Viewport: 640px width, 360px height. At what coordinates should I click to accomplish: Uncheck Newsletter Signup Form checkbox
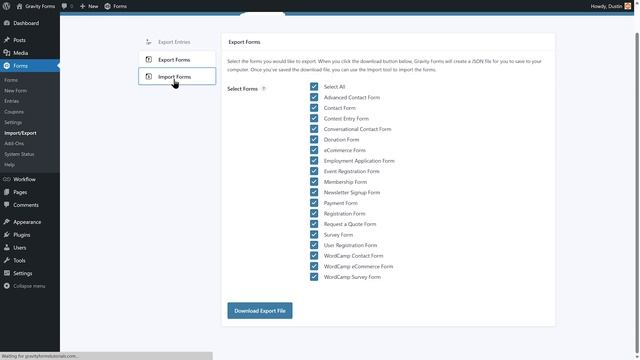click(314, 192)
